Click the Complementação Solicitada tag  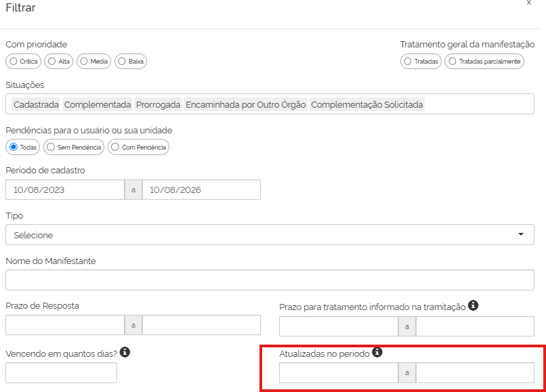pos(366,104)
